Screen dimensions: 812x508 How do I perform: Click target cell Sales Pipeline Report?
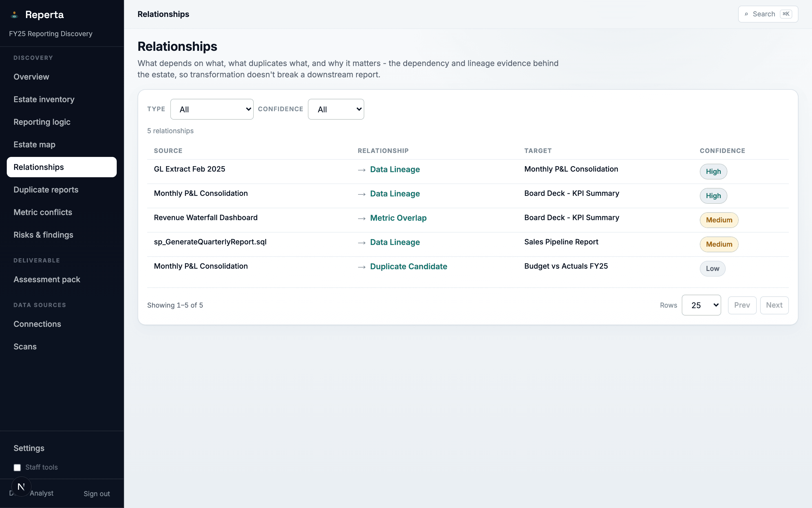click(561, 242)
